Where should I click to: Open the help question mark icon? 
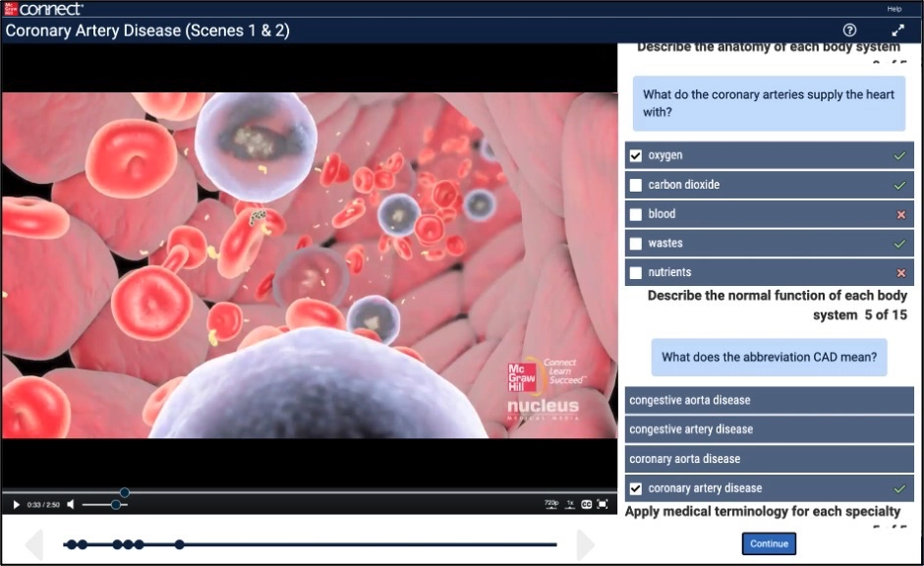(x=849, y=30)
